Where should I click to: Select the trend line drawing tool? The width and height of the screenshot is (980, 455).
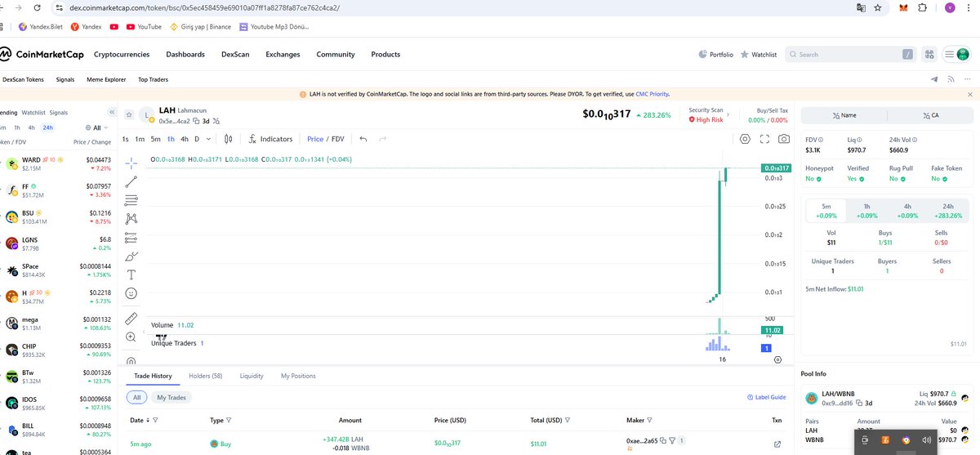(131, 181)
